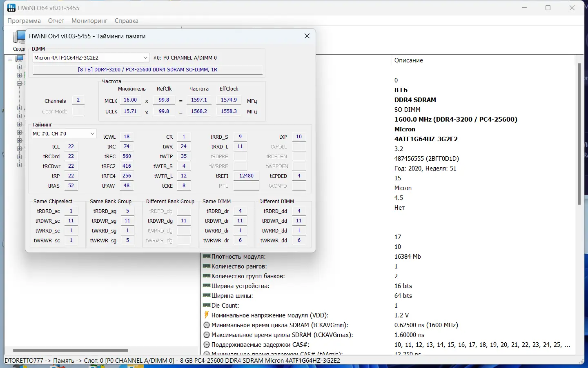Open the Отчёт menu
Viewport: 588px width, 368px height.
pos(56,21)
